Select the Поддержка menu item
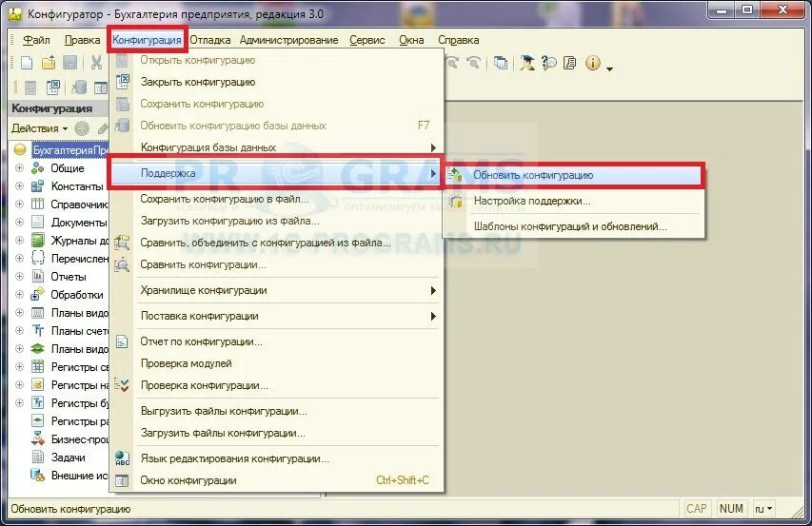The image size is (812, 526). tap(277, 173)
